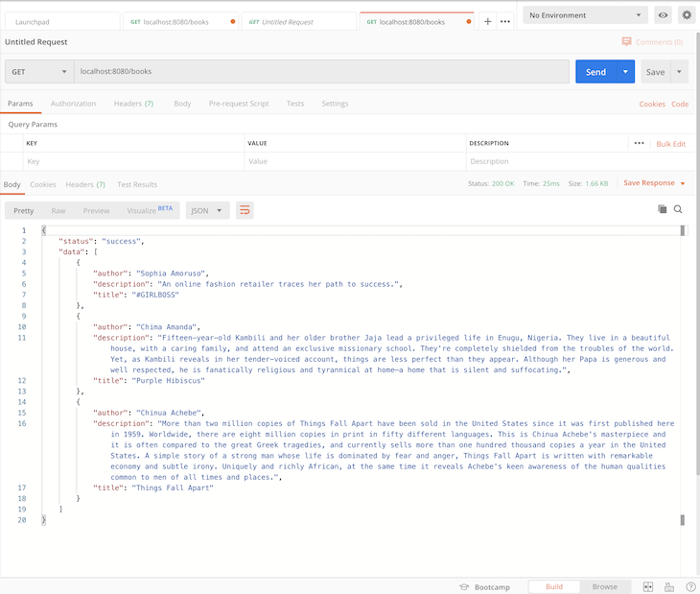The height and width of the screenshot is (594, 700).
Task: Switch to the first localhost:8080/books tab
Action: [180, 22]
